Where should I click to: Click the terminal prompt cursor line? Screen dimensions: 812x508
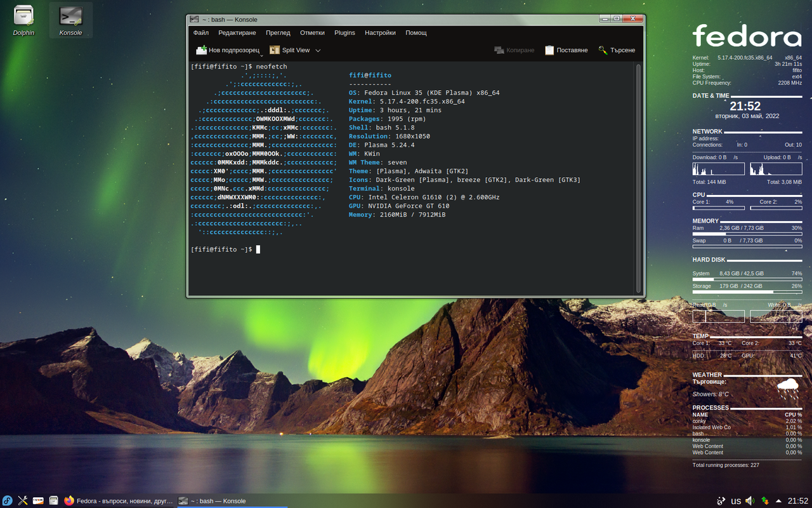click(x=225, y=250)
